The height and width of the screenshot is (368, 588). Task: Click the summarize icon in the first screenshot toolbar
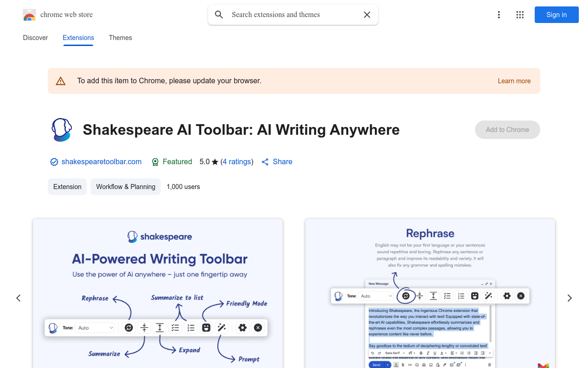pyautogui.click(x=144, y=328)
